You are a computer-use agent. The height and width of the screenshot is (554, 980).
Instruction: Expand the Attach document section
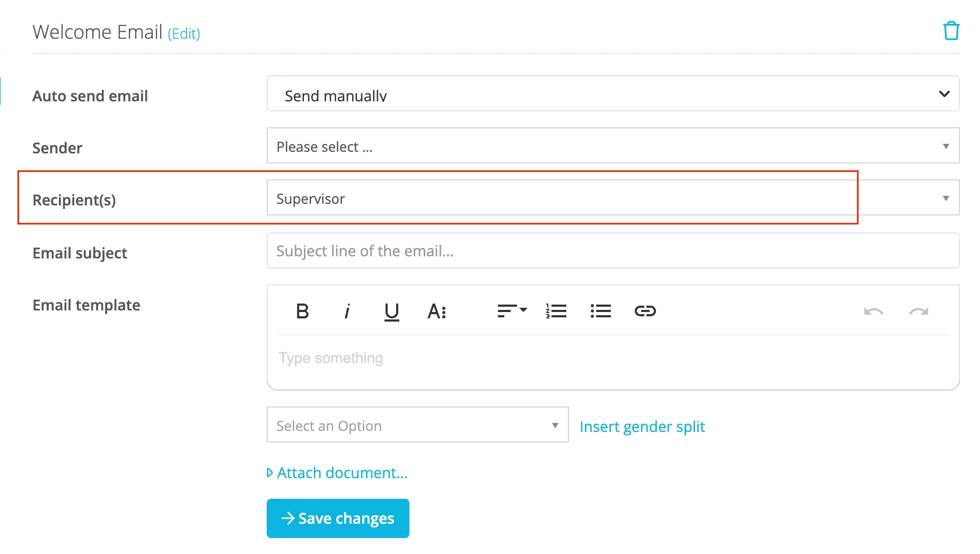[337, 473]
